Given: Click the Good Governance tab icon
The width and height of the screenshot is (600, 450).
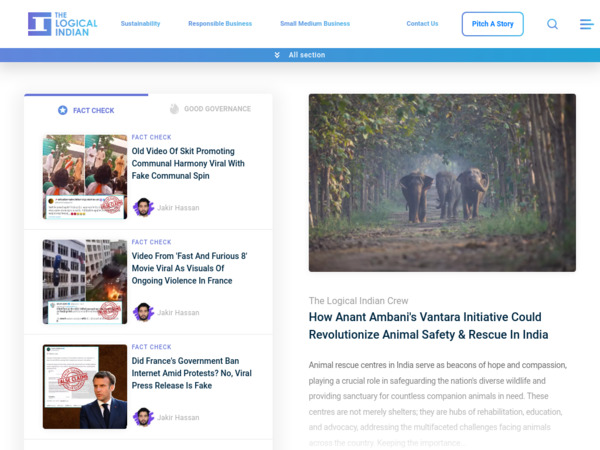Looking at the screenshot, I should coord(174,109).
